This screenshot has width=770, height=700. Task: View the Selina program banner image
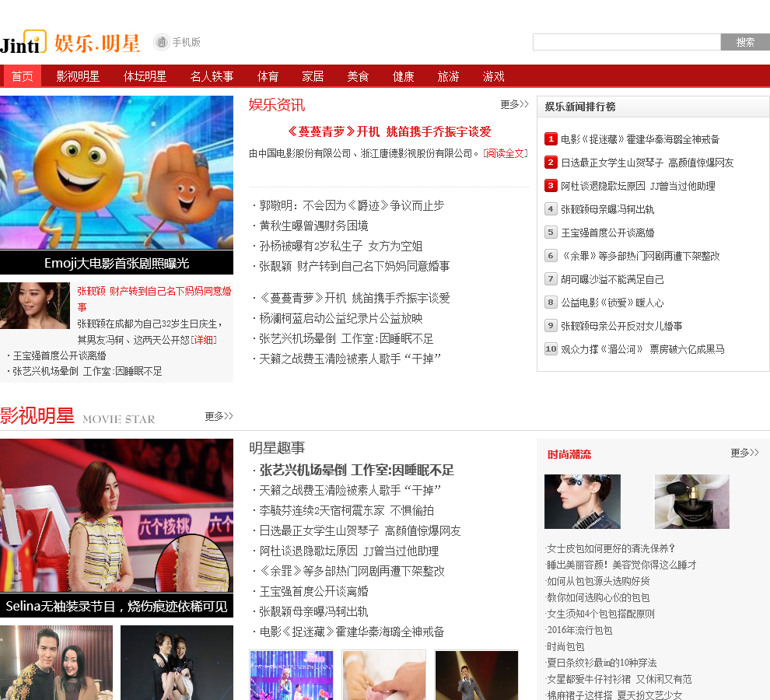click(117, 516)
